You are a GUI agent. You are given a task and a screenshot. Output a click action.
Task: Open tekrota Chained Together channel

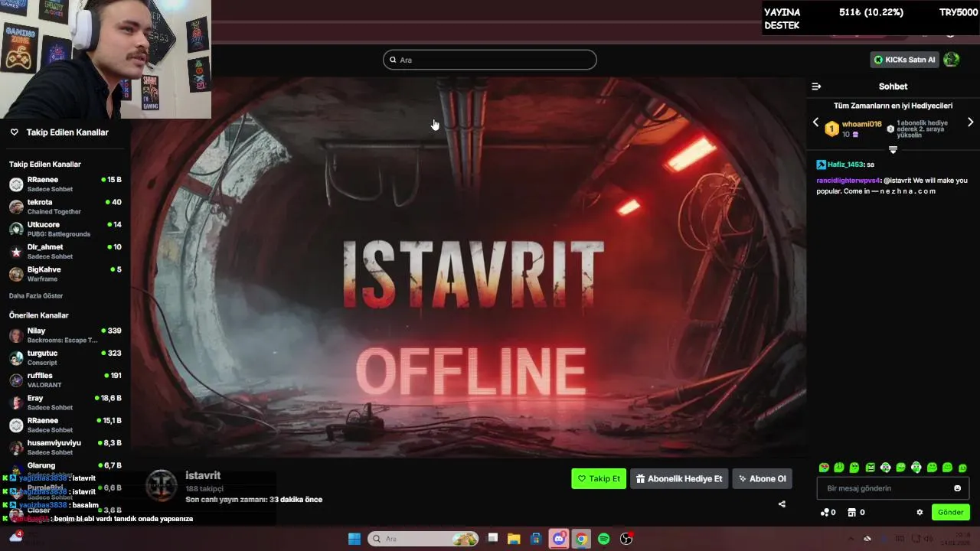click(x=65, y=207)
